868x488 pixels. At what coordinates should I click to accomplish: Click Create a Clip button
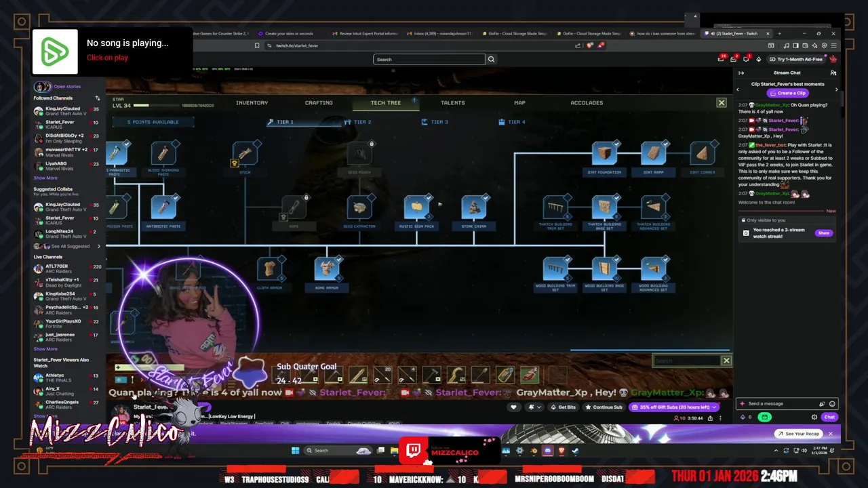(787, 94)
